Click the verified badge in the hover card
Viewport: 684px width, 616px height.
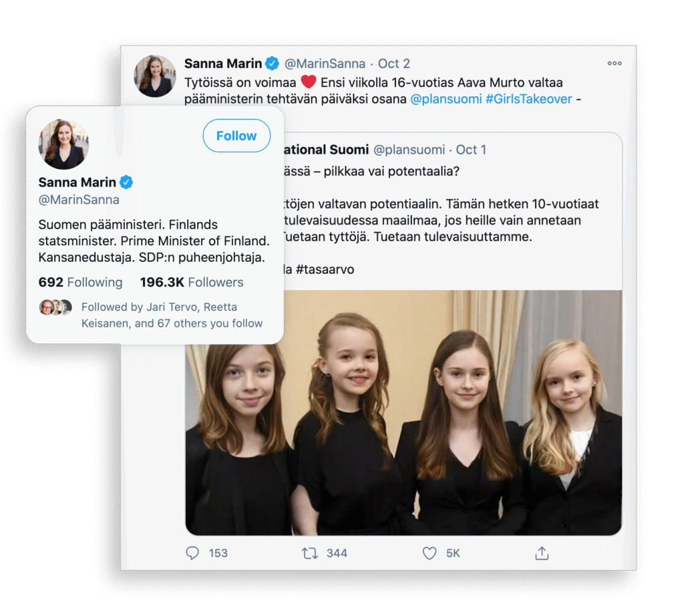point(126,182)
